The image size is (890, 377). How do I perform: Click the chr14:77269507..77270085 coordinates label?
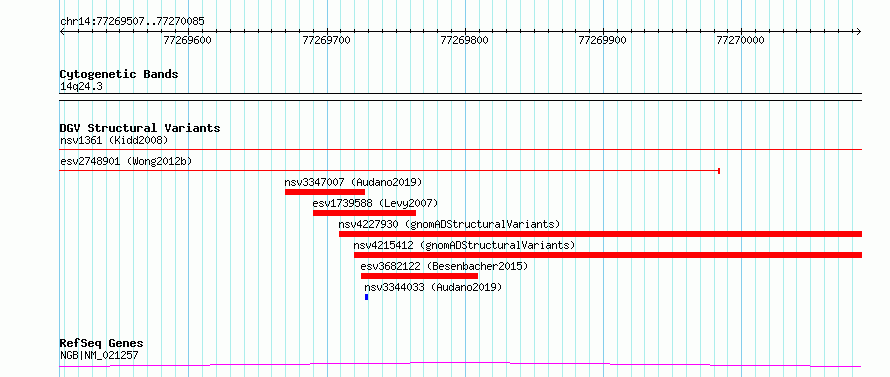(132, 22)
